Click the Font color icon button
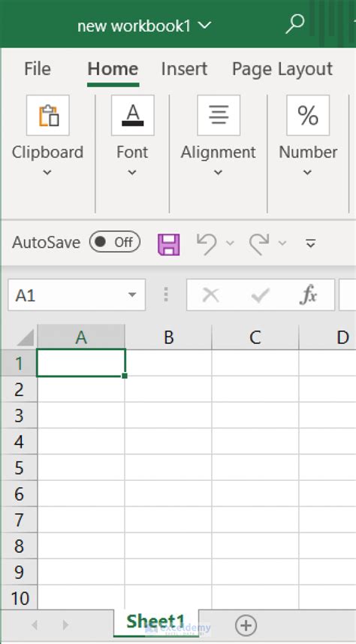The width and height of the screenshot is (356, 644). click(x=133, y=115)
